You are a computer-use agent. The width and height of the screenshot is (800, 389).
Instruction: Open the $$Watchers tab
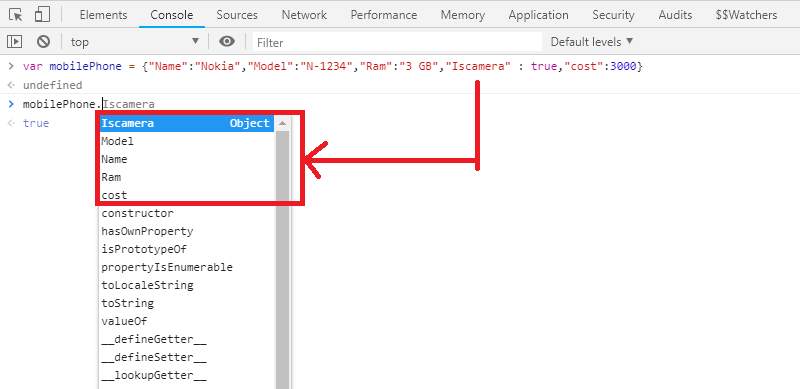coord(746,15)
